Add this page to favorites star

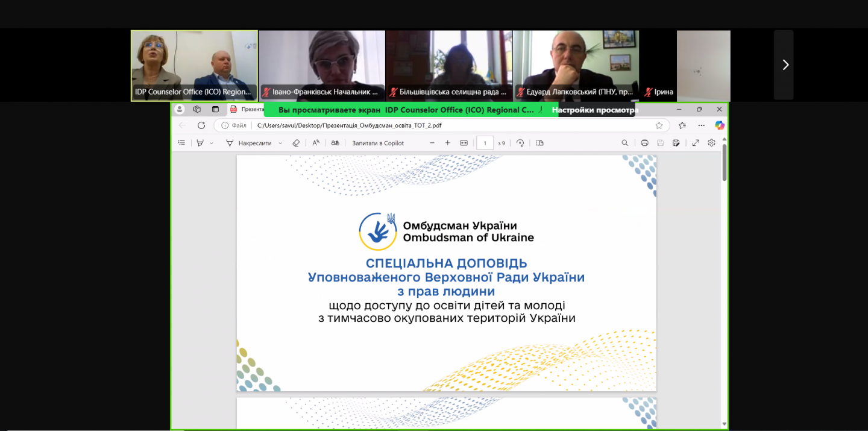coord(659,125)
